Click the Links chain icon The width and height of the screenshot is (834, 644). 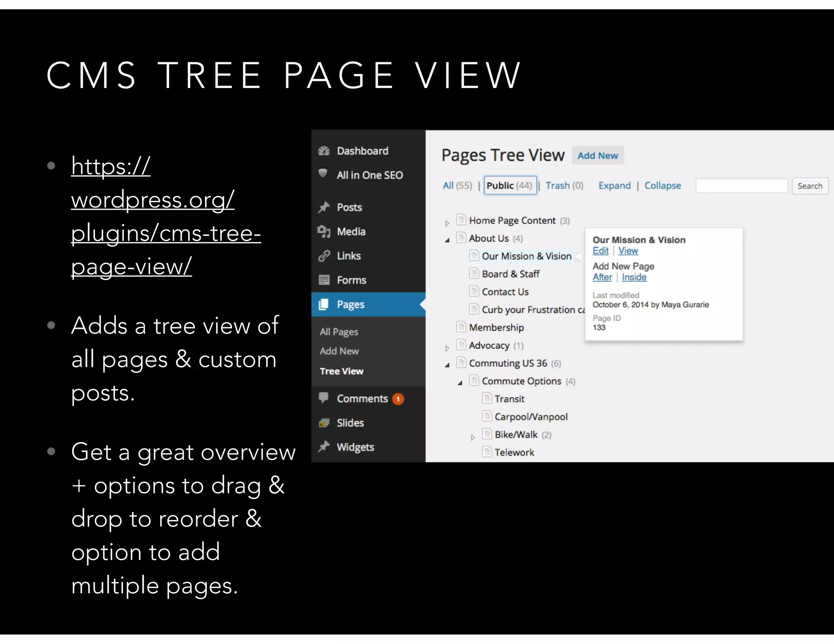tap(324, 256)
